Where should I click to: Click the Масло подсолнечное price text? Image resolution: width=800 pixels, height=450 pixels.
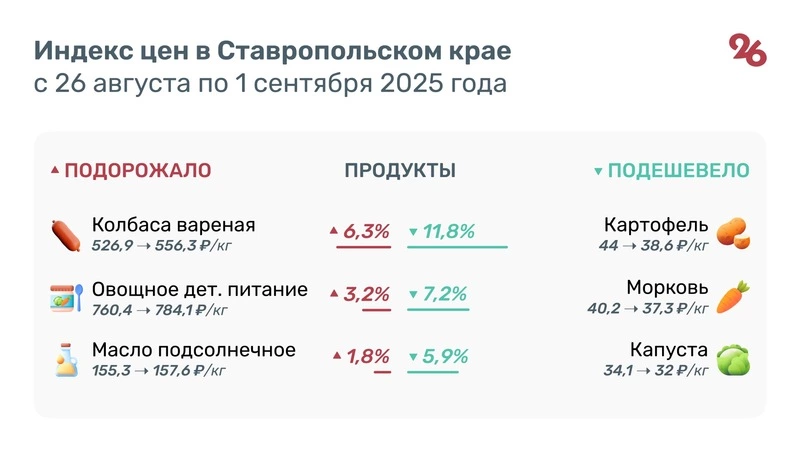pyautogui.click(x=158, y=371)
